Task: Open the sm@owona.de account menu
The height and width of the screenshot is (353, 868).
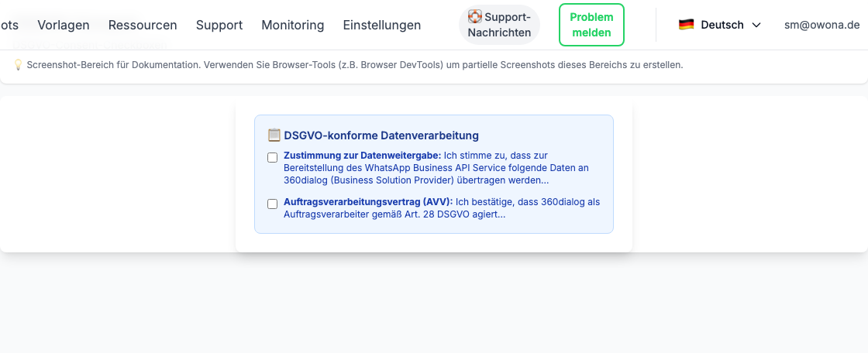Action: point(821,25)
